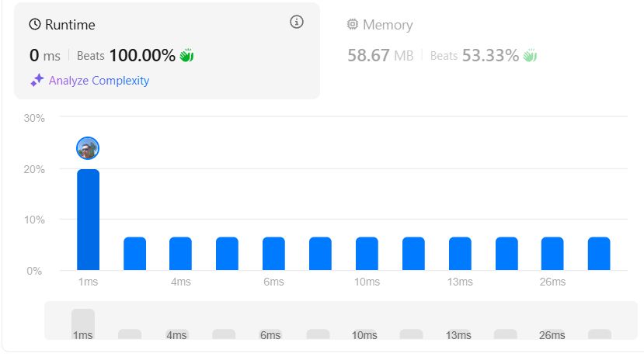Viewport: 644px width, 360px height.
Task: Click the clock icon next to Runtime
Action: click(x=35, y=25)
